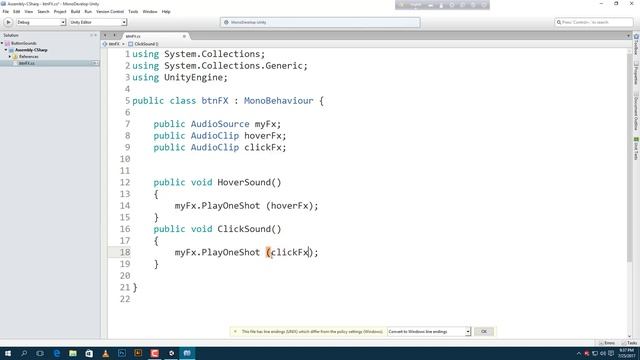Image resolution: width=640 pixels, height=360 pixels.
Task: Open the Windows Store taskbar icon
Action: point(89,353)
